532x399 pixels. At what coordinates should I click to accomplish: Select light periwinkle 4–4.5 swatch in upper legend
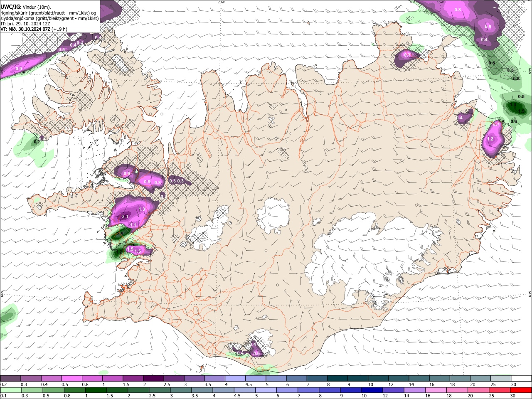click(x=234, y=379)
